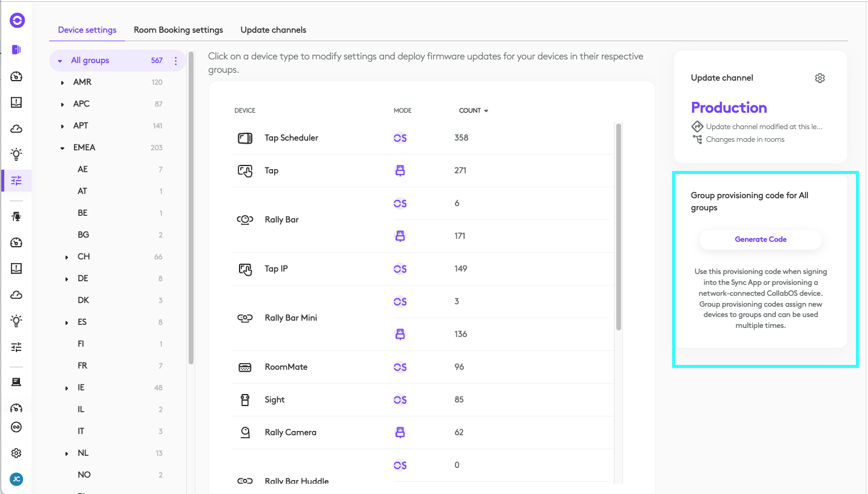Expand the IE subgroup arrow
868x494 pixels.
(x=67, y=388)
